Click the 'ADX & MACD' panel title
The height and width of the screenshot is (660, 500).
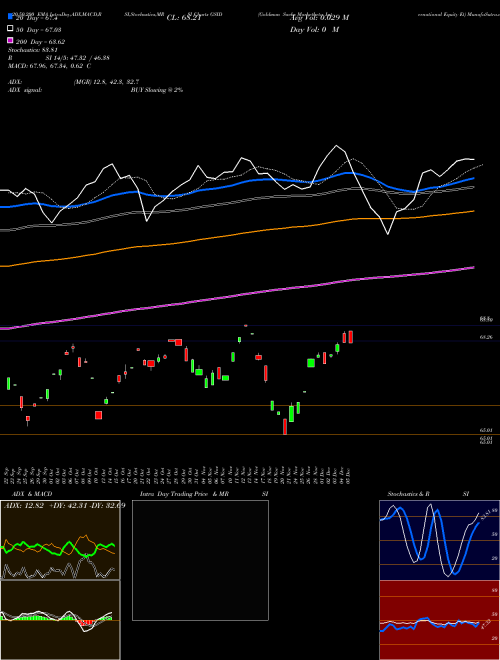click(x=32, y=494)
